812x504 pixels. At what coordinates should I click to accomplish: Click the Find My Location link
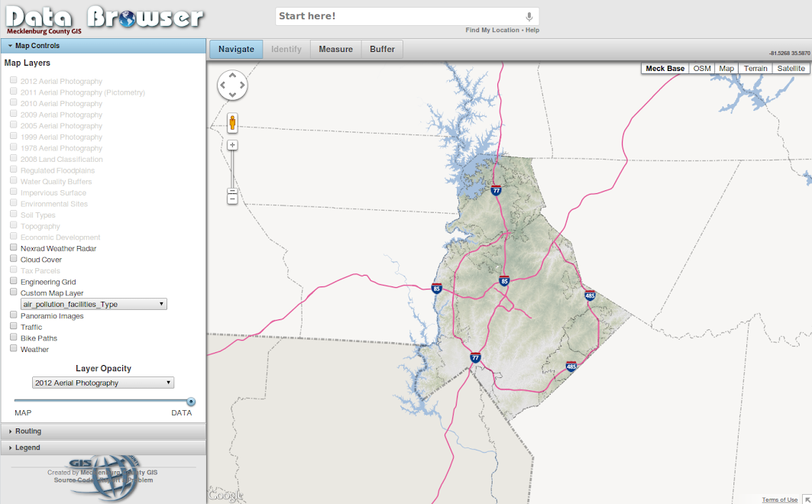tap(492, 30)
